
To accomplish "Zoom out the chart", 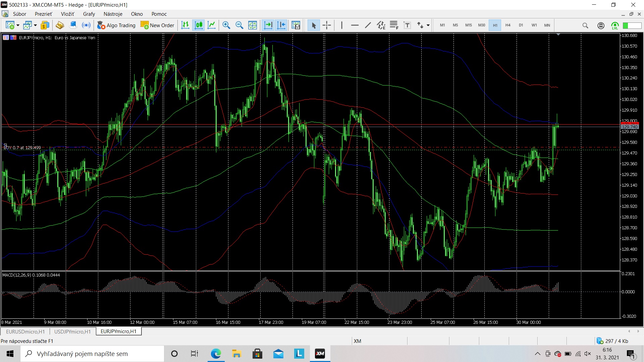I will tap(239, 25).
